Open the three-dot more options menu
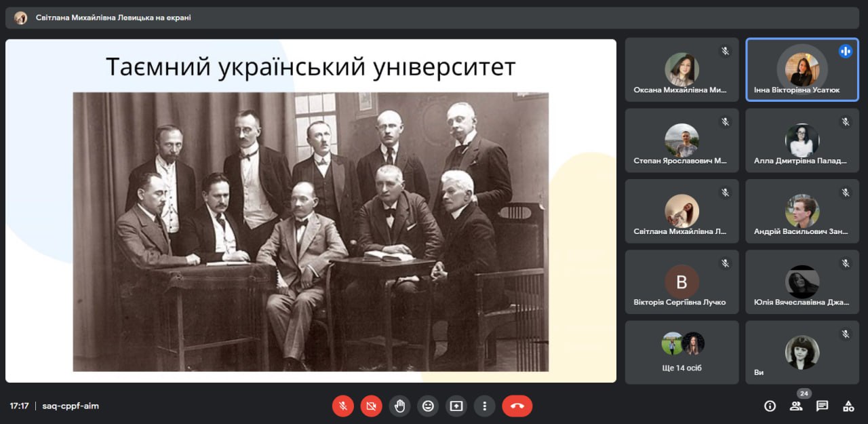This screenshot has width=868, height=424. [484, 406]
